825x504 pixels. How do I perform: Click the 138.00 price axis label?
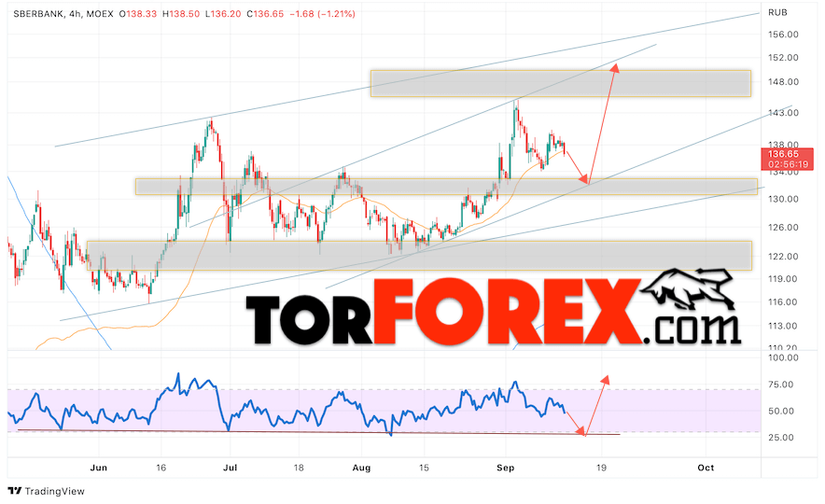[783, 144]
